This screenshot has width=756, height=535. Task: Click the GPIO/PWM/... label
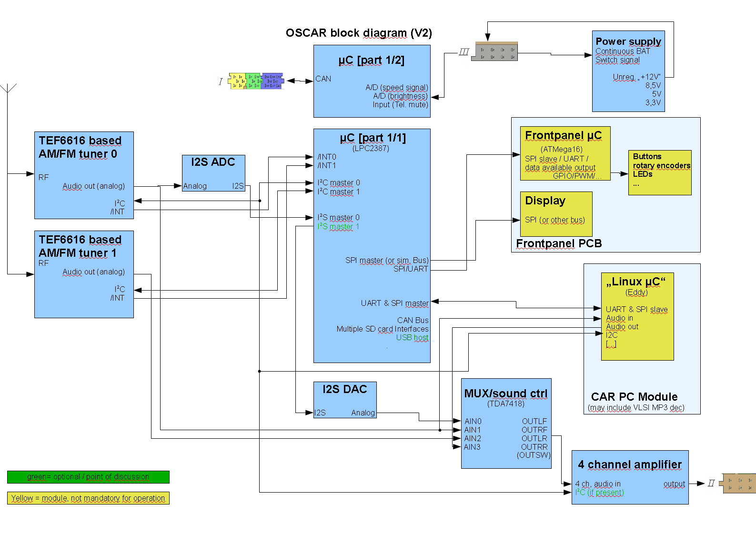577,176
